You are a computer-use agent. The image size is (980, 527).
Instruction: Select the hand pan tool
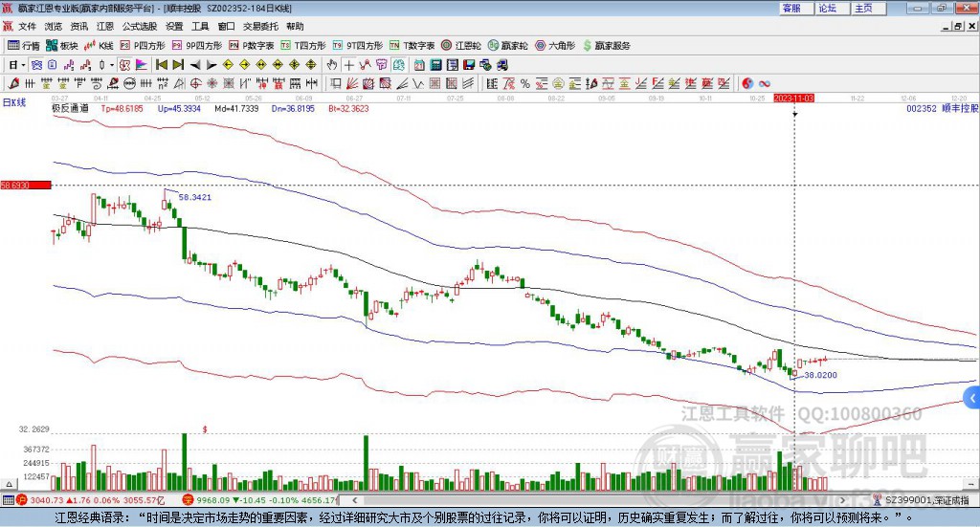pos(332,65)
